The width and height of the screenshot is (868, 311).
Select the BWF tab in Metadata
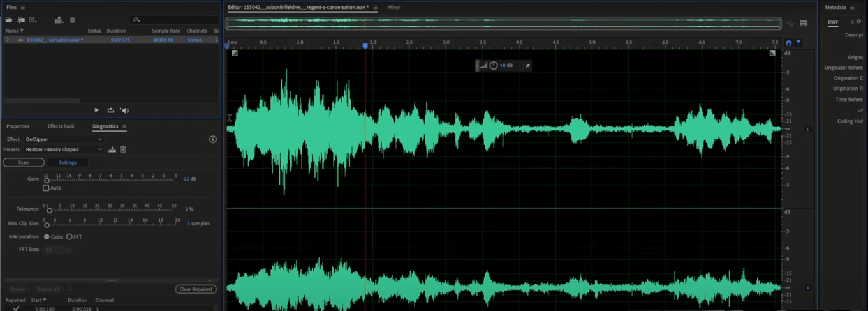coord(833,22)
